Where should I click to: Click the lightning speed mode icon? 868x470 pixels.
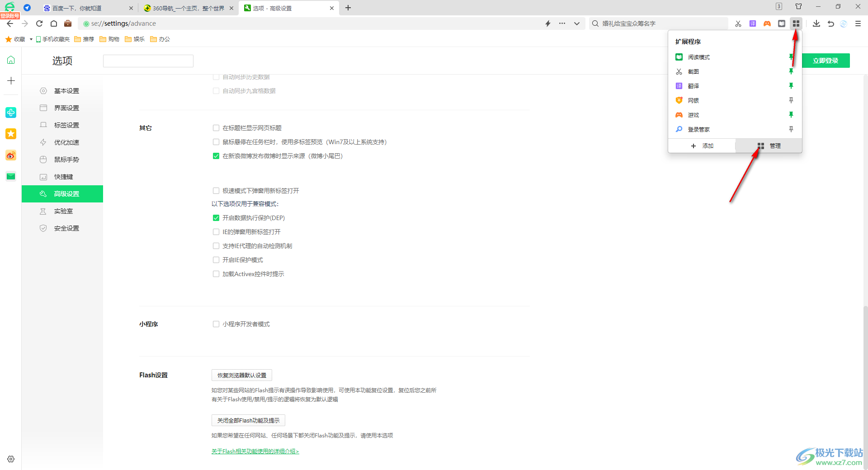pos(548,23)
